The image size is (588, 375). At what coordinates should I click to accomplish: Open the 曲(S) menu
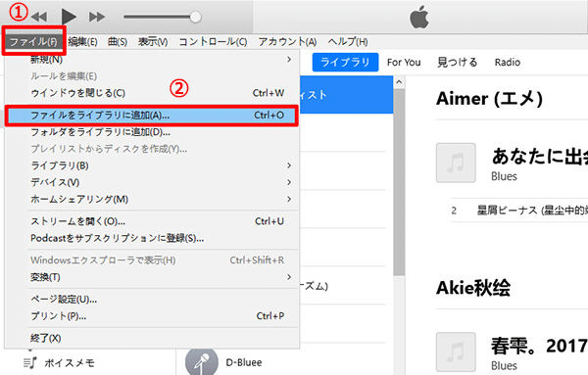click(118, 41)
